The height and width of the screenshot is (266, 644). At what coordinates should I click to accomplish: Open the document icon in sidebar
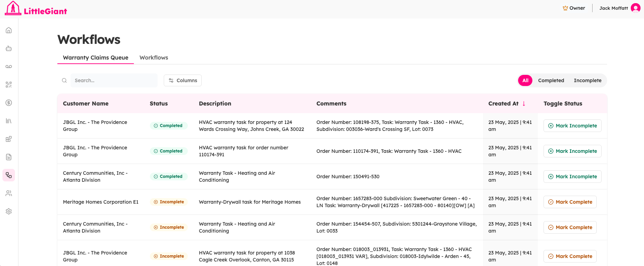(x=9, y=157)
